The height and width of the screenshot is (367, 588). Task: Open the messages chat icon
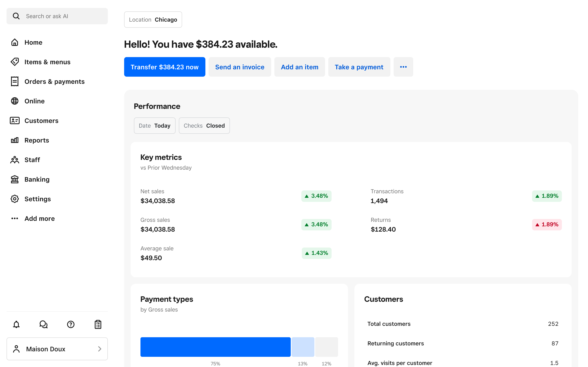point(43,324)
